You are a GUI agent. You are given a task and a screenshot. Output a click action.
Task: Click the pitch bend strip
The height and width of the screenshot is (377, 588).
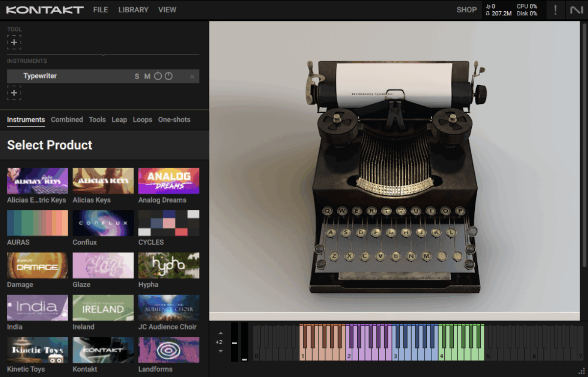coord(234,342)
